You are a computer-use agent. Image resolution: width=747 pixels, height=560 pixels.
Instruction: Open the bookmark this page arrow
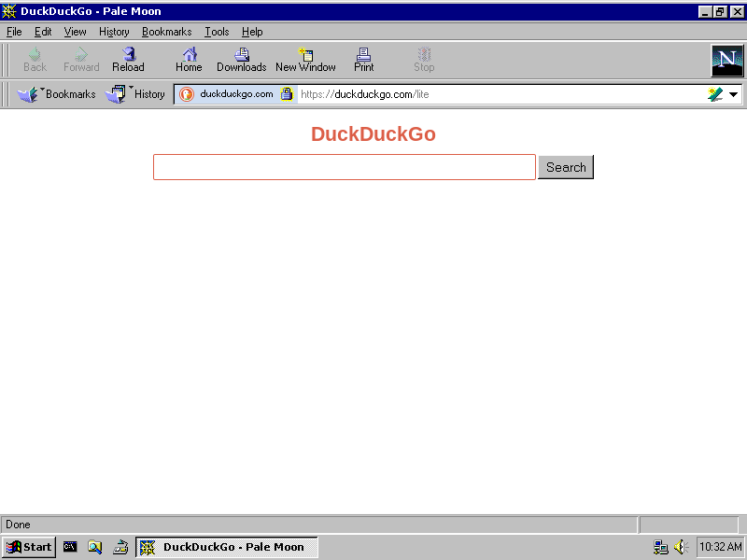pos(714,93)
